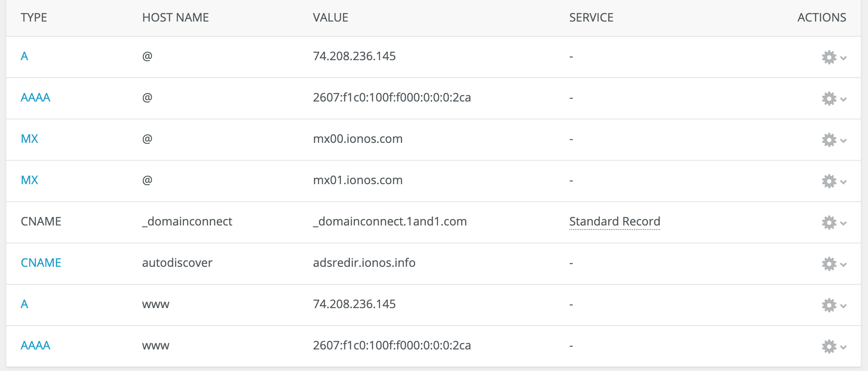The height and width of the screenshot is (371, 868).
Task: Expand the actions chevron on the first A record
Action: point(842,58)
